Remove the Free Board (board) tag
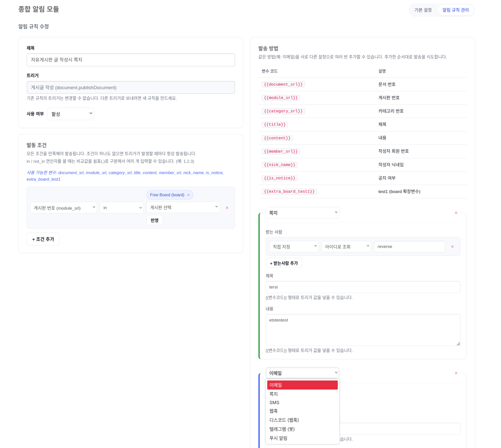 point(188,195)
